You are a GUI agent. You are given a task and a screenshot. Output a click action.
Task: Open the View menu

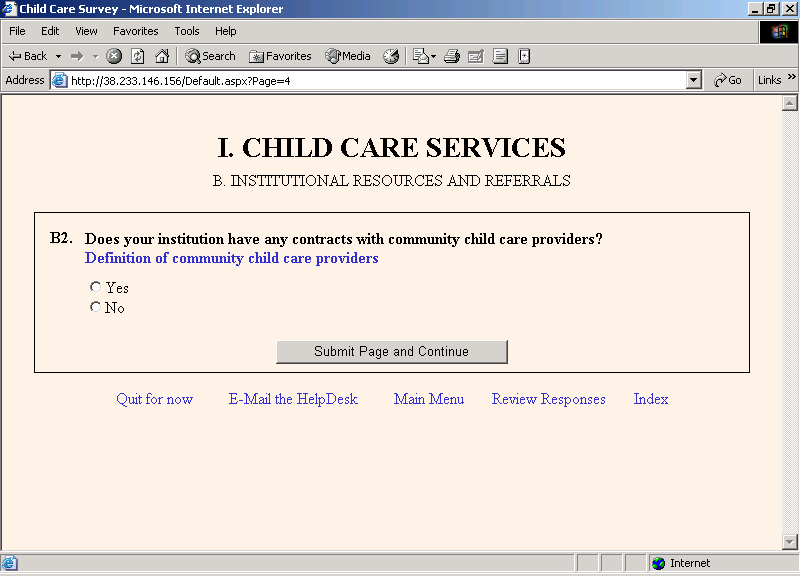[x=86, y=31]
